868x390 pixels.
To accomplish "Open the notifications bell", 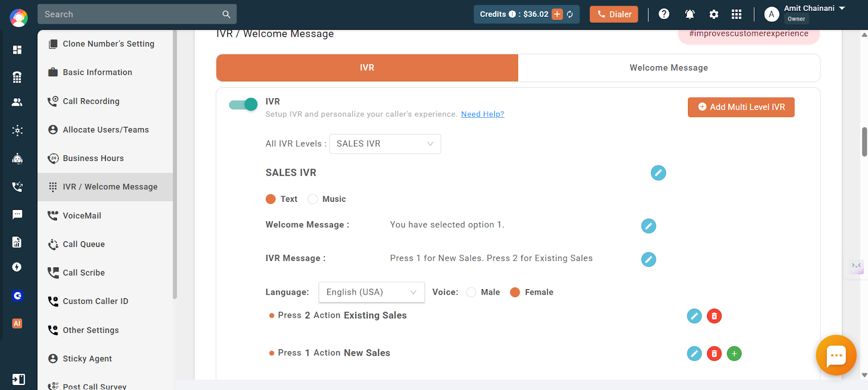I will coord(690,15).
